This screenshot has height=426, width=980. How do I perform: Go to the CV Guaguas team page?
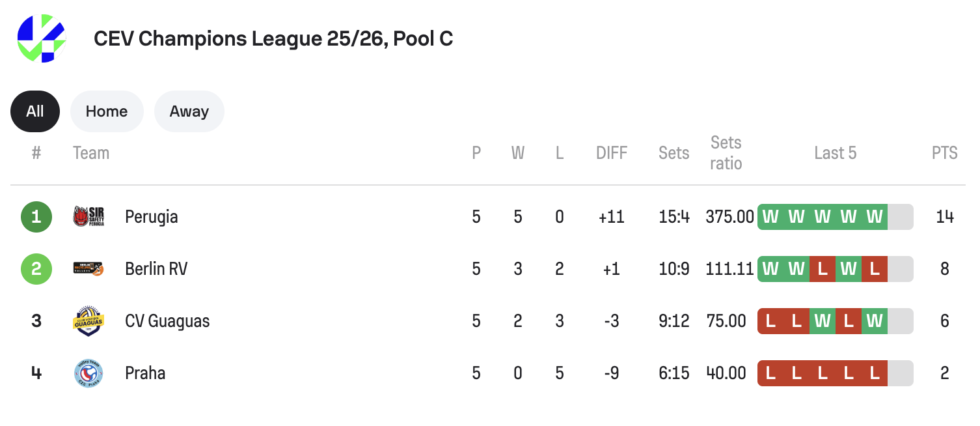click(167, 320)
